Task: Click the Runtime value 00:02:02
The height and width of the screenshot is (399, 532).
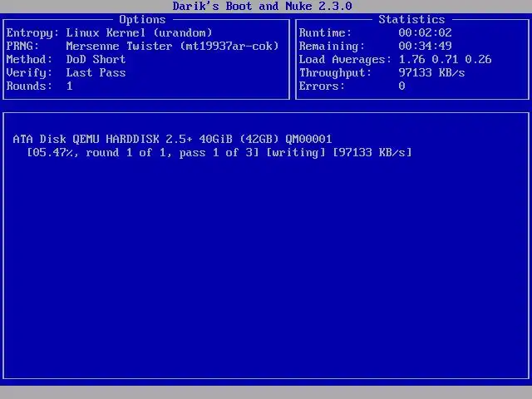Action: pyautogui.click(x=425, y=32)
